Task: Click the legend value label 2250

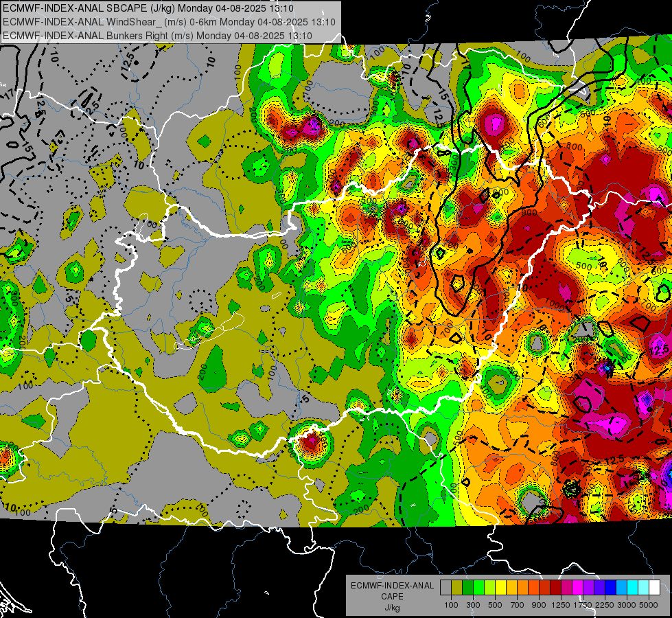Action: pos(605,605)
